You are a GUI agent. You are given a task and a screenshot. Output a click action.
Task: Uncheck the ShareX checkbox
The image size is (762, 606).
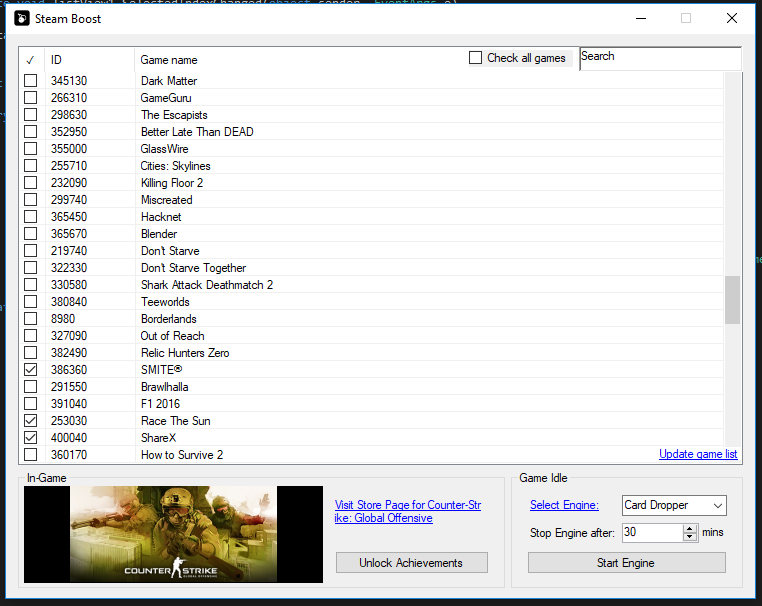click(x=31, y=437)
